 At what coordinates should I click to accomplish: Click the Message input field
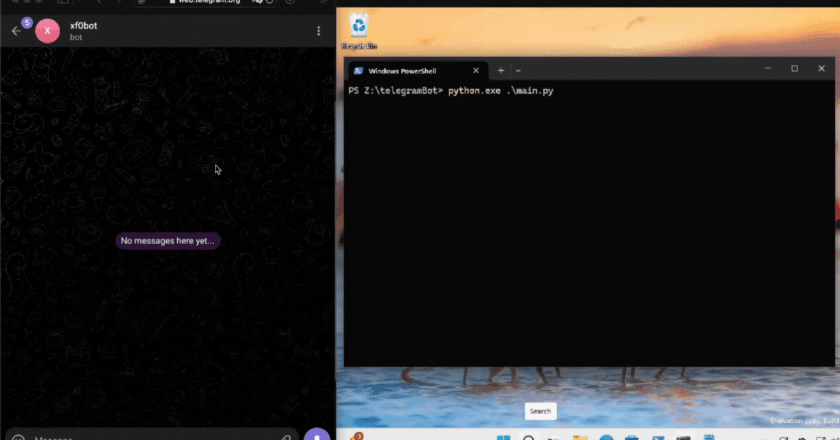point(150,436)
